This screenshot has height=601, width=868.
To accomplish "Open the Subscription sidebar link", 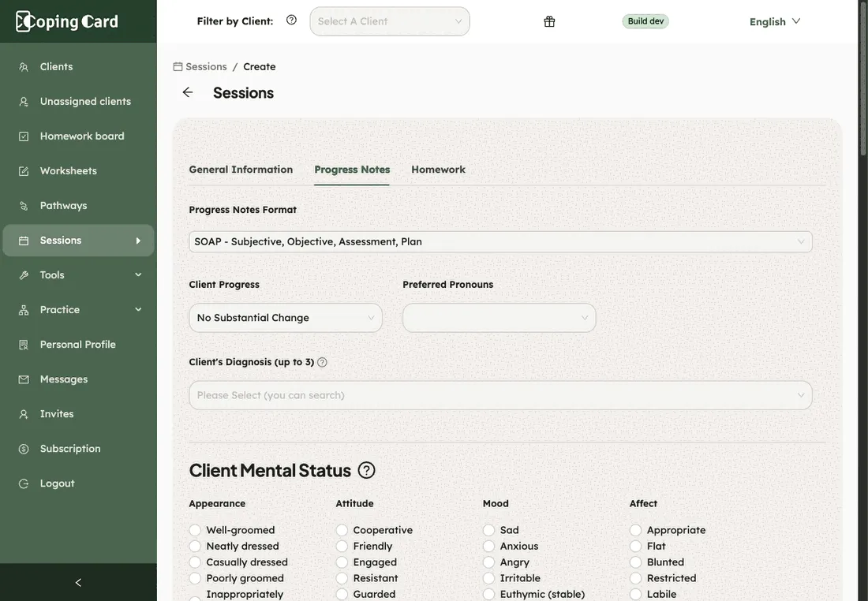I will pyautogui.click(x=70, y=449).
